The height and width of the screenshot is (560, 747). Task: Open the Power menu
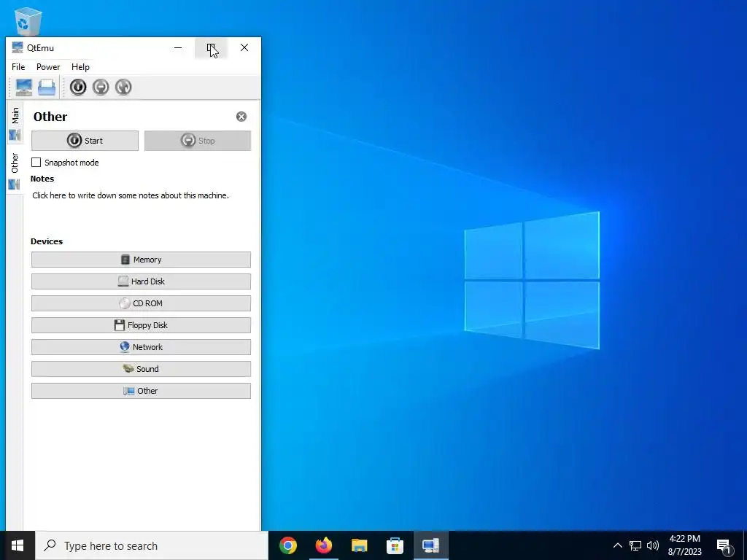(48, 67)
